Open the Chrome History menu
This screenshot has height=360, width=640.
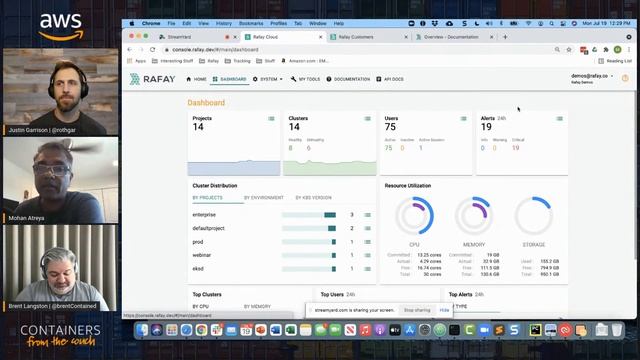223,24
